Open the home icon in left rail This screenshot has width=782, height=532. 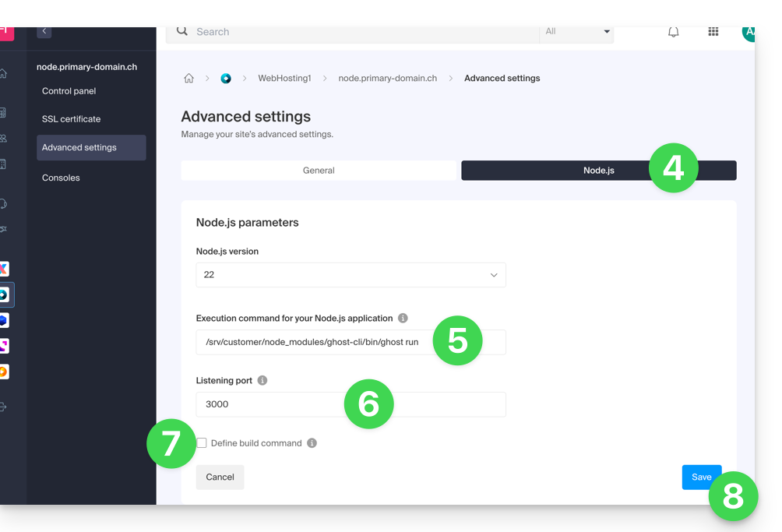click(x=3, y=74)
